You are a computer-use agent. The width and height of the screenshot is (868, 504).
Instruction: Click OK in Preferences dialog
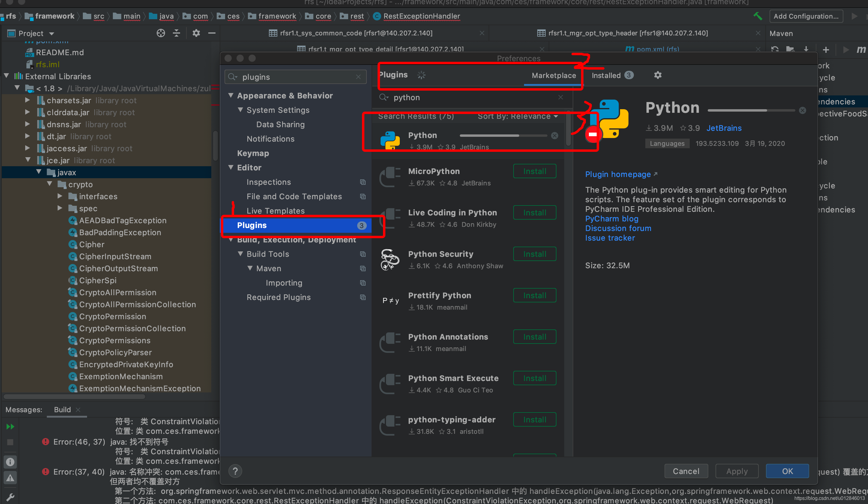coord(787,471)
